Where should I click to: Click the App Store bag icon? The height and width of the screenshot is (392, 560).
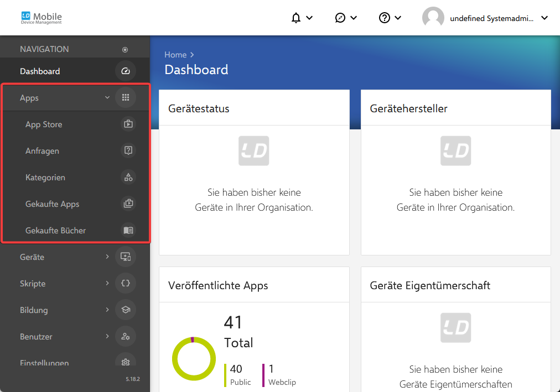(128, 124)
